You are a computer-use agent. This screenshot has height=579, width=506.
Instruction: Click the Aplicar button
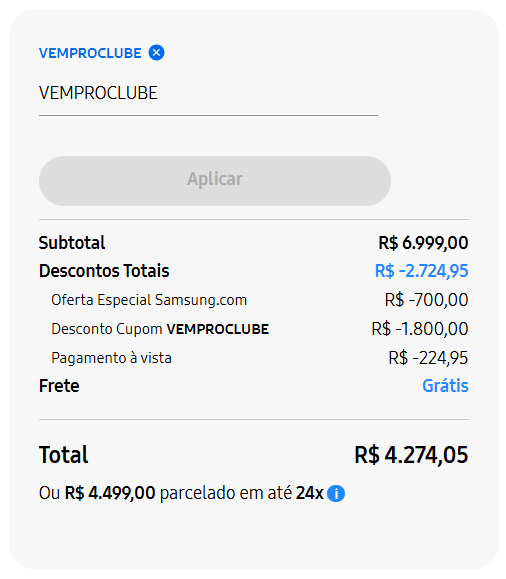[215, 181]
